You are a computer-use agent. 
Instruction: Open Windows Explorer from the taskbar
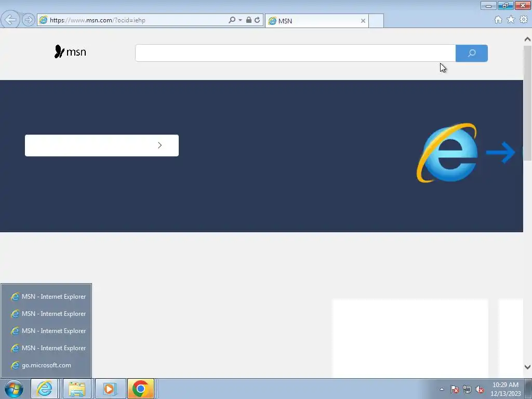(77, 389)
